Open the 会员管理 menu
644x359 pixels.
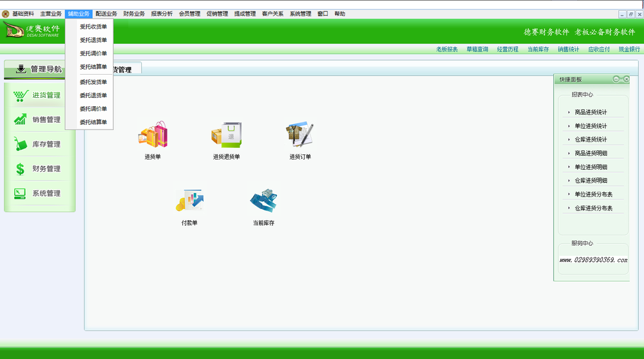pyautogui.click(x=189, y=14)
